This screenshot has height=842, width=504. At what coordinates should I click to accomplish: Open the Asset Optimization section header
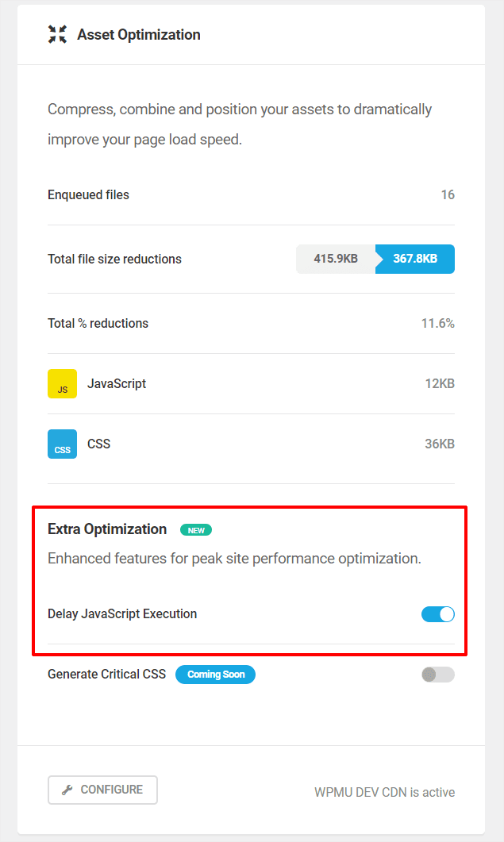tap(138, 34)
